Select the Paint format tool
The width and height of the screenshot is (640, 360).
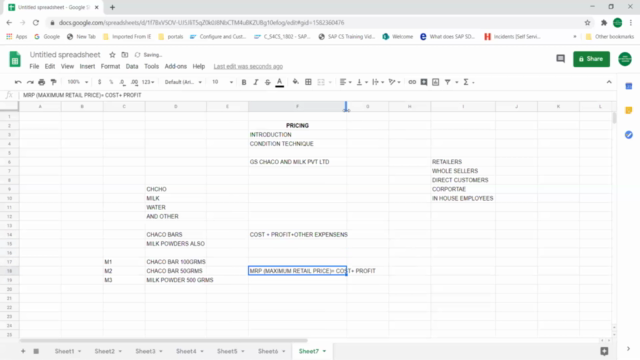coord(53,82)
